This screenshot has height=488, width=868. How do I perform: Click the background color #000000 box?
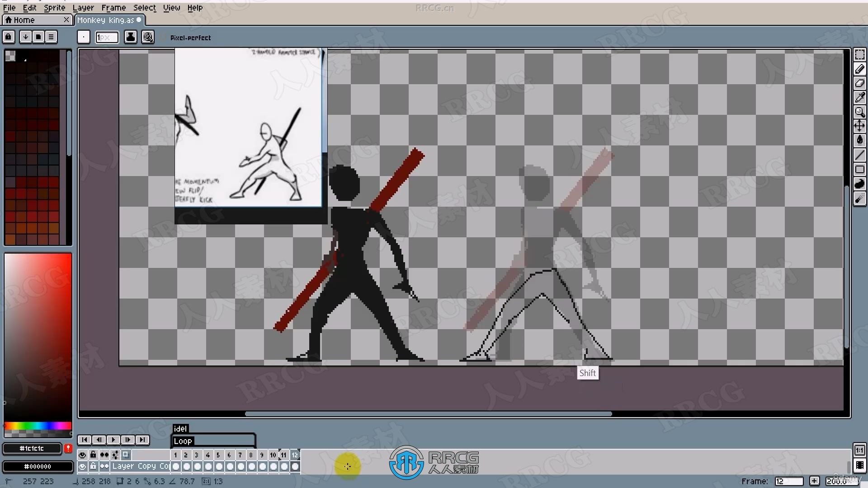click(x=38, y=466)
